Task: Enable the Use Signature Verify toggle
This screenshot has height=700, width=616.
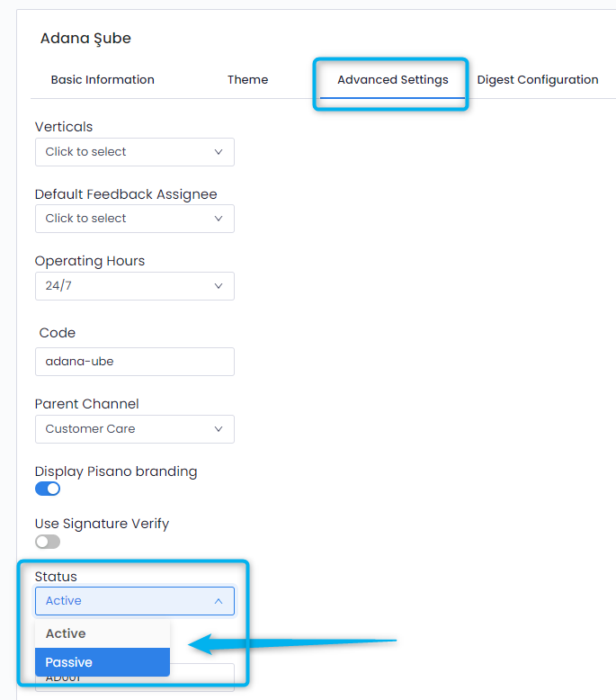Action: pos(48,542)
